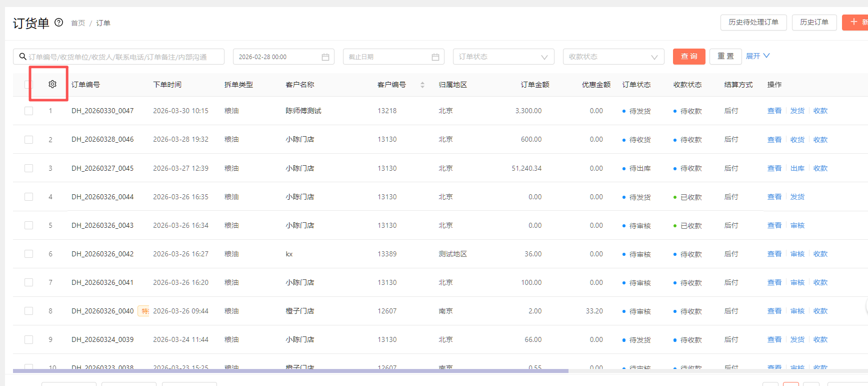The height and width of the screenshot is (386, 868).
Task: Open the column settings gear icon
Action: pyautogui.click(x=52, y=84)
